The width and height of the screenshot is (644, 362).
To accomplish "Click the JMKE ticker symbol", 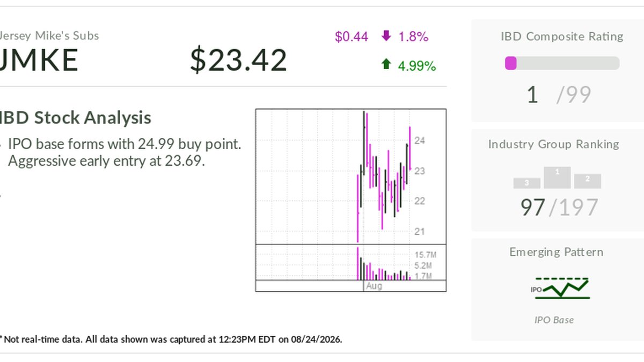I will (39, 60).
